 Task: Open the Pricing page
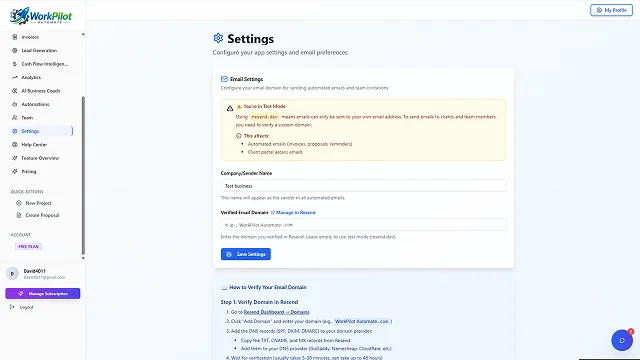[41, 172]
